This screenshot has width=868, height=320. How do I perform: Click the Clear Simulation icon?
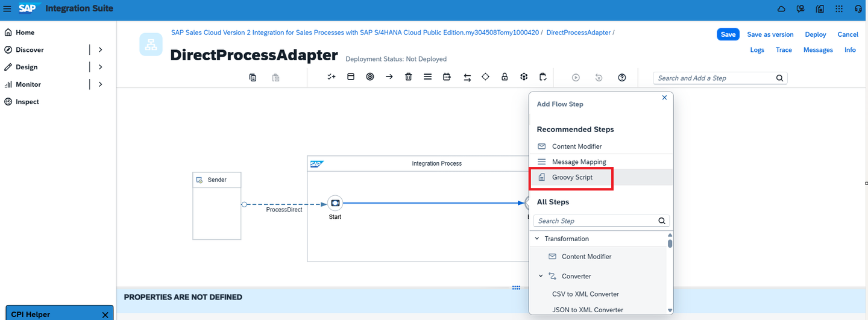pyautogui.click(x=599, y=78)
